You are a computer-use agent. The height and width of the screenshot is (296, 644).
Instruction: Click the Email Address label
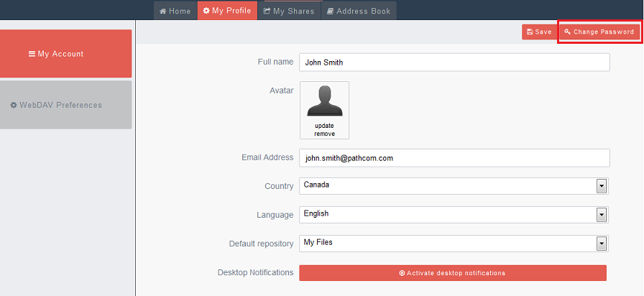[267, 157]
